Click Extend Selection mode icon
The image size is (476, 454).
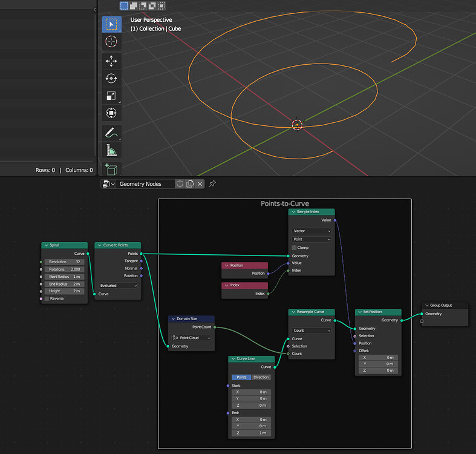pos(133,6)
